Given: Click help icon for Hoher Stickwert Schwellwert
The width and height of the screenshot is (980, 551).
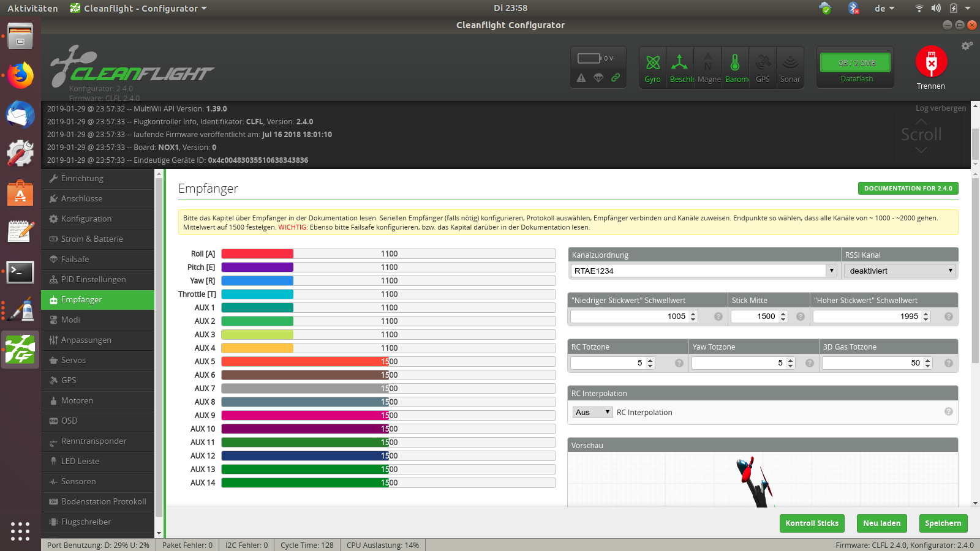Looking at the screenshot, I should (x=948, y=317).
